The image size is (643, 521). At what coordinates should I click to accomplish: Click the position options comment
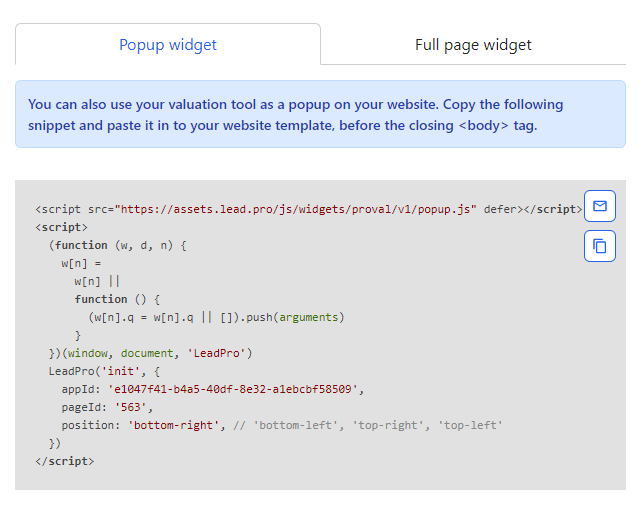(369, 425)
